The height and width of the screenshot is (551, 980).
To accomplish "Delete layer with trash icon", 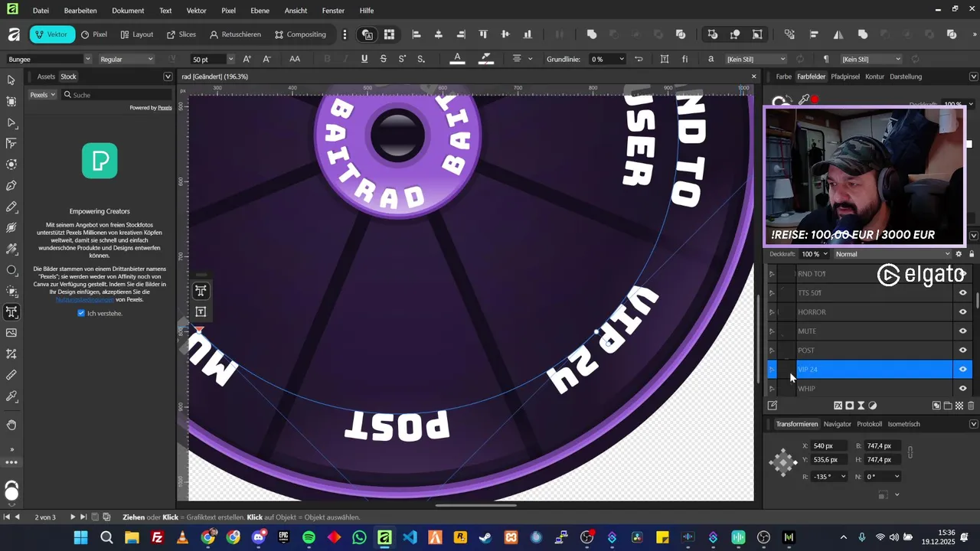I will 971,406.
